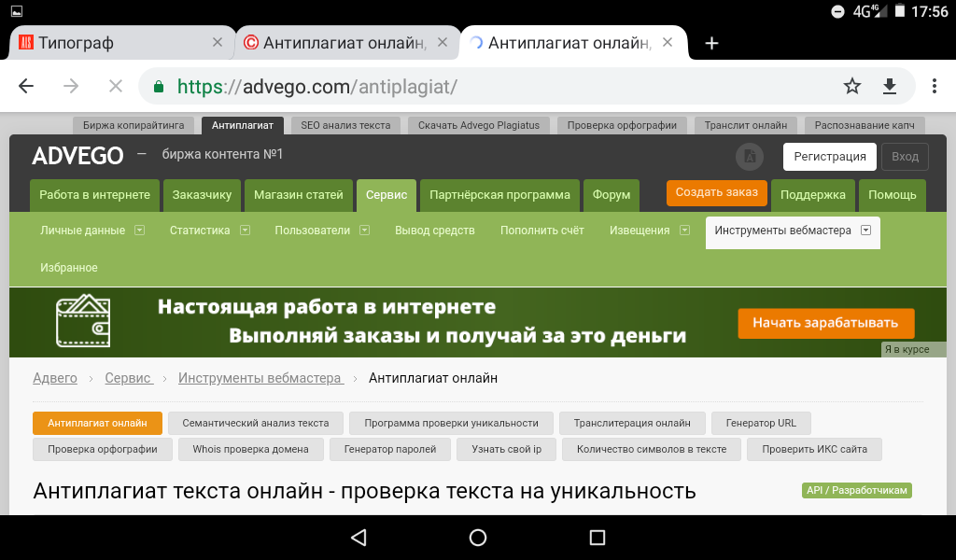Screen dimensions: 956x560
Task: Open Whois проверка домена tool
Action: [250, 449]
